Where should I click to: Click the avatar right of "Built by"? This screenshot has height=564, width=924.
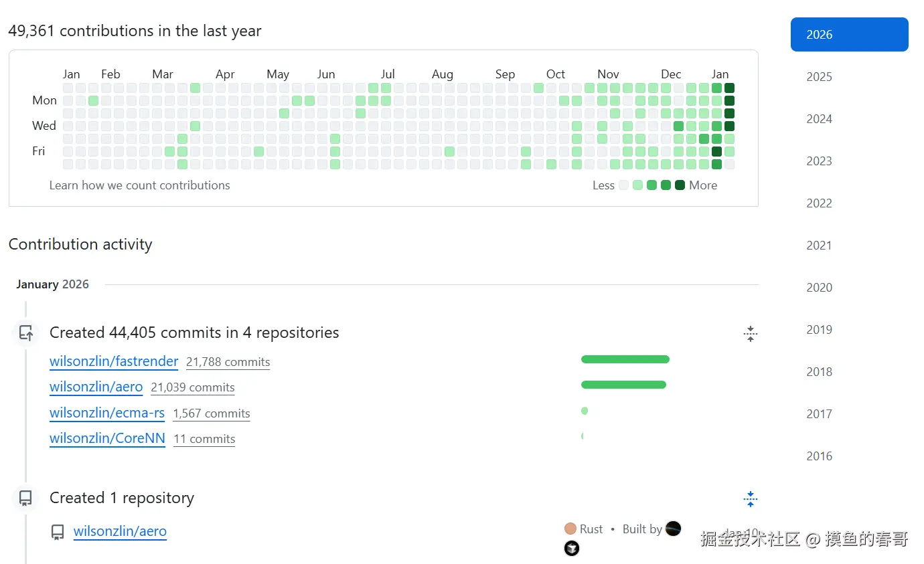(x=673, y=529)
